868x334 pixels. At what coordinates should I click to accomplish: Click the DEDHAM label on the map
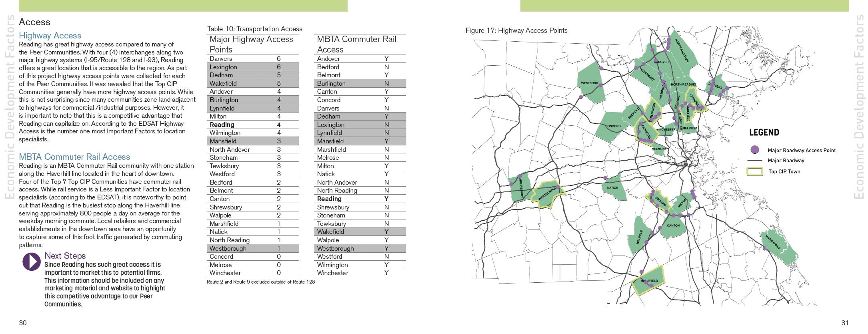click(x=660, y=201)
